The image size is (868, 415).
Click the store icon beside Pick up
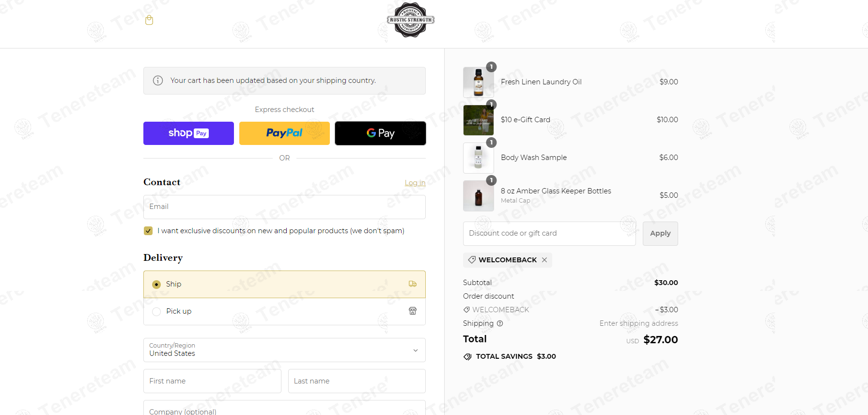[413, 311]
